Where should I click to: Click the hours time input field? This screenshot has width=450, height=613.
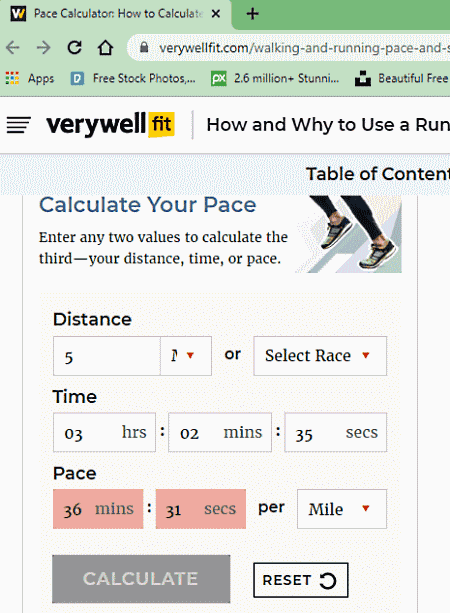104,432
